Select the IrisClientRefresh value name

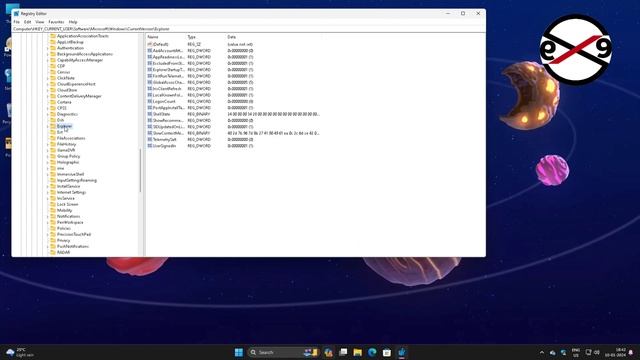[x=167, y=89]
